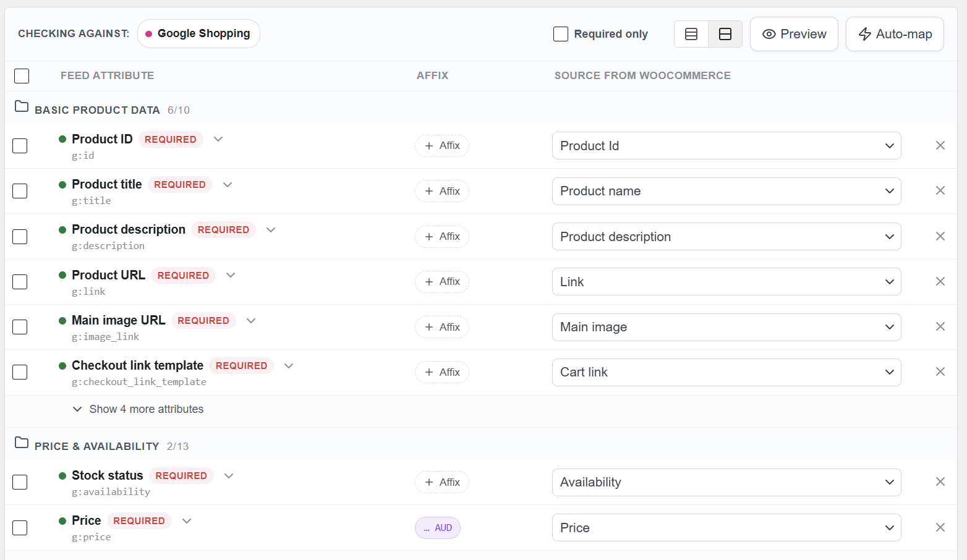Expand Product description attribute details chevron
This screenshot has width=967, height=560.
coord(271,230)
